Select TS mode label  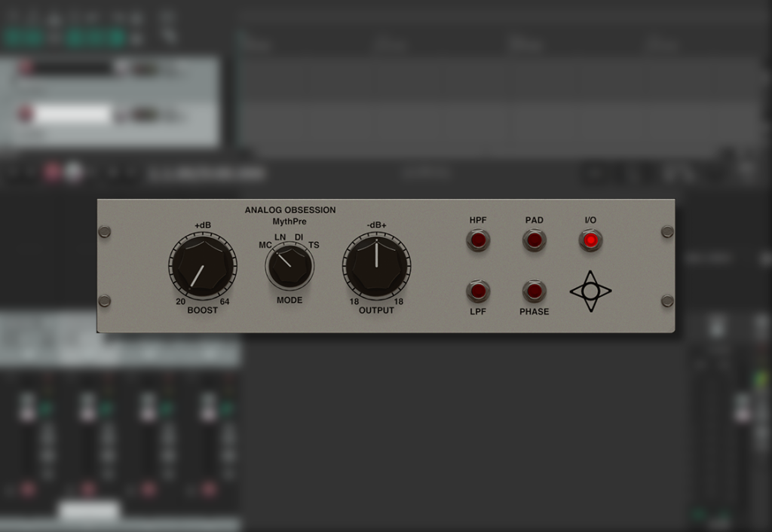click(x=314, y=245)
